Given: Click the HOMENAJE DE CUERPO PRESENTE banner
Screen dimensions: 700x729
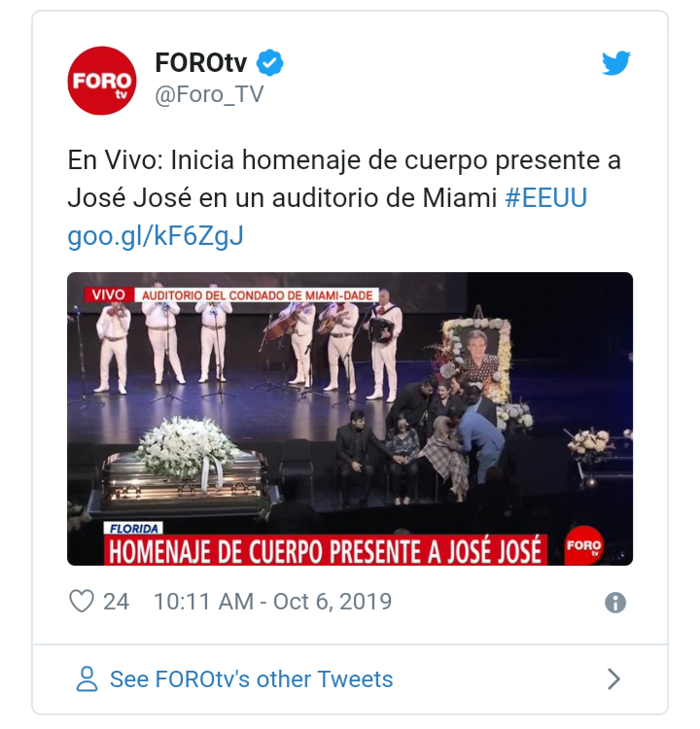Looking at the screenshot, I should 326,550.
